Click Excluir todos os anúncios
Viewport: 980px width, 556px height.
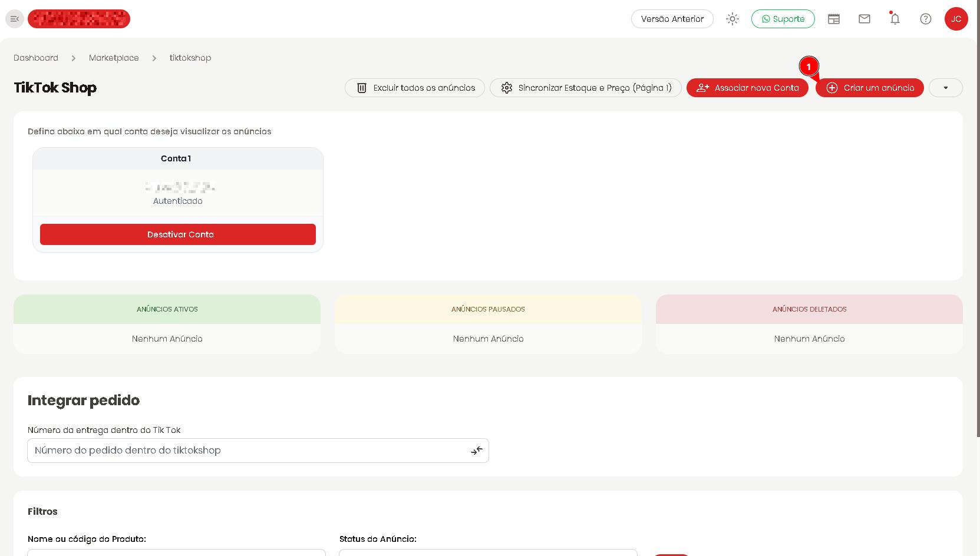click(415, 88)
